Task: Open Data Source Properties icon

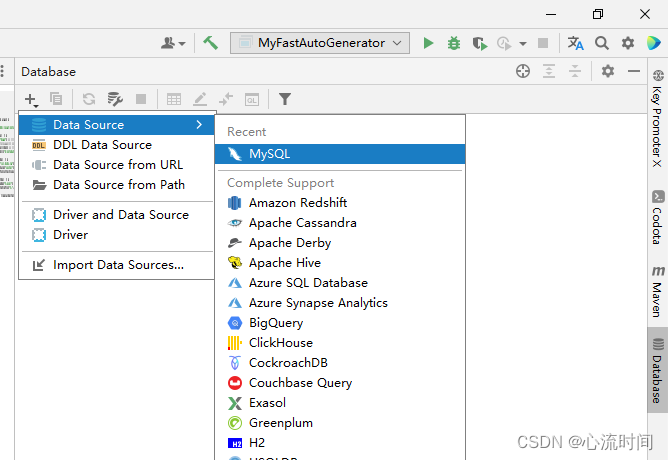Action: pyautogui.click(x=115, y=99)
